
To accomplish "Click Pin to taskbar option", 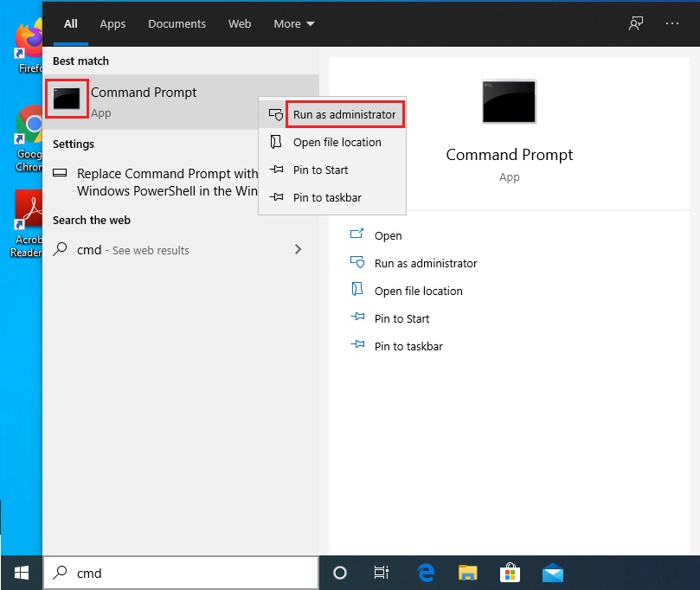I will [x=327, y=197].
